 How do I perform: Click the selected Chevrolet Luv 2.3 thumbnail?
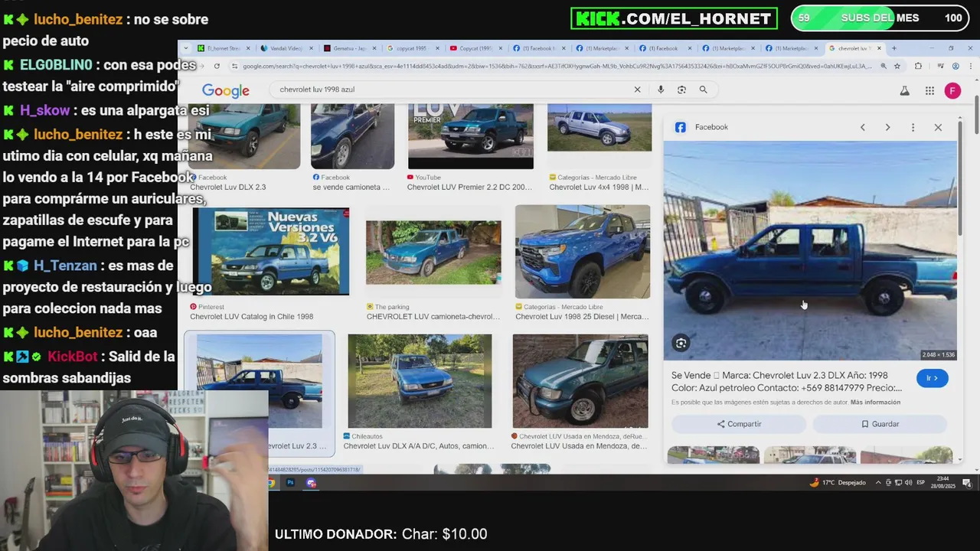tap(259, 381)
